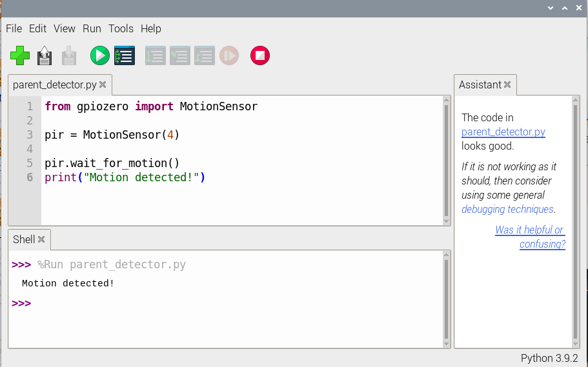588x367 pixels.
Task: Click the editor vertical scrollbar
Action: click(x=446, y=161)
